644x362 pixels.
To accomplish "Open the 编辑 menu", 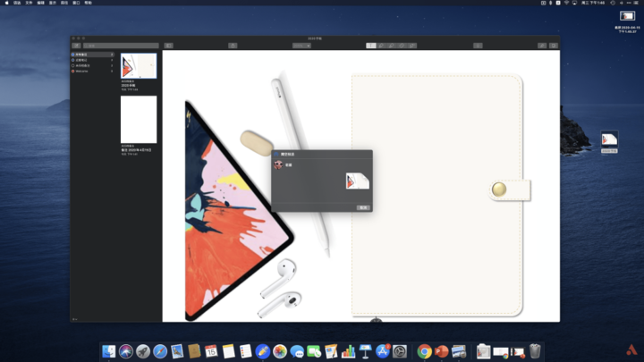I will coord(40,3).
